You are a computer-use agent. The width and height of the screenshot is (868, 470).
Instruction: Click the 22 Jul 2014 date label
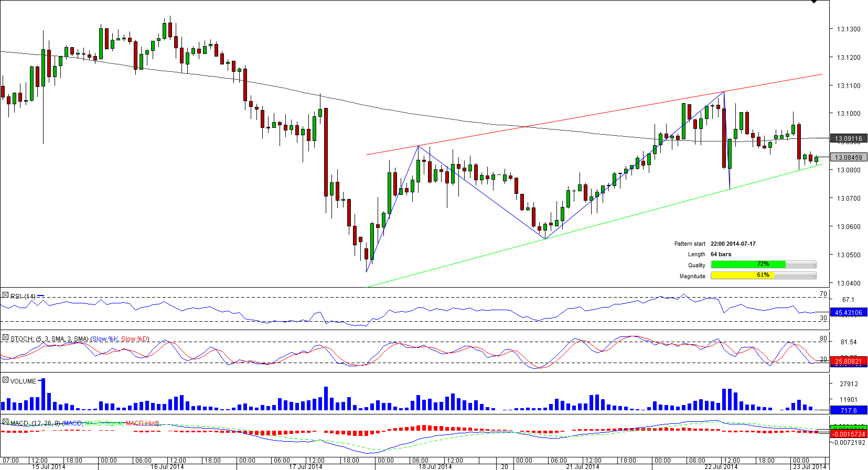click(x=721, y=466)
